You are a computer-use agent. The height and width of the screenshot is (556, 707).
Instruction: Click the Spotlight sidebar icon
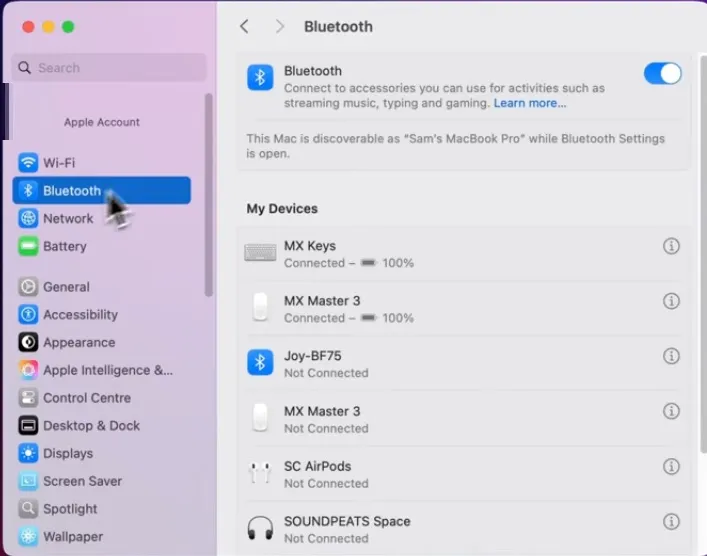coord(28,509)
